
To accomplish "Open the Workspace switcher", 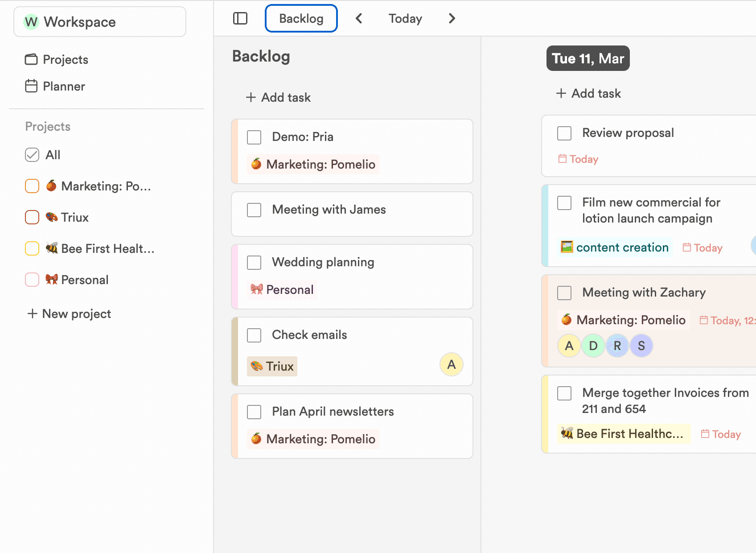I will pos(100,22).
